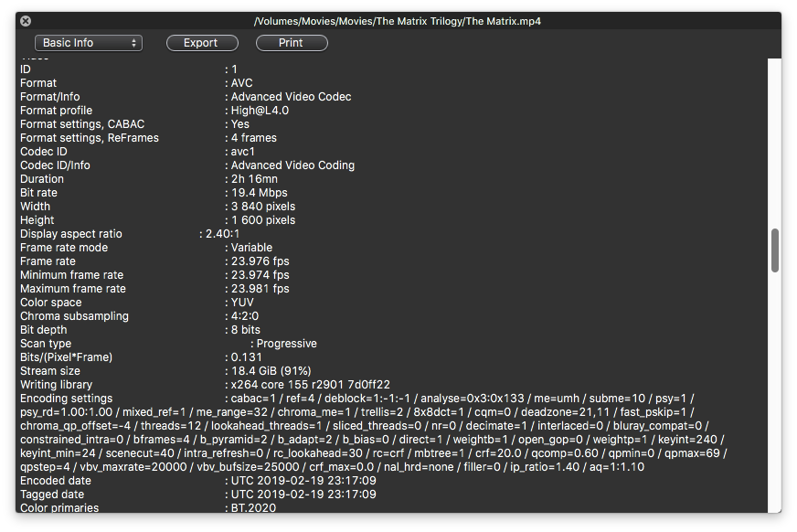Click the Chroma subsampling label
Screen dimensions: 797x532
[x=75, y=316]
